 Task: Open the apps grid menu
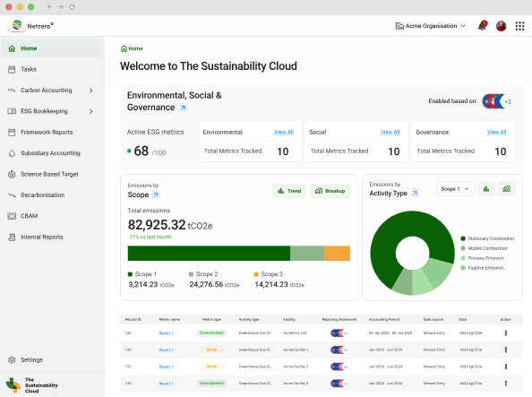point(519,26)
